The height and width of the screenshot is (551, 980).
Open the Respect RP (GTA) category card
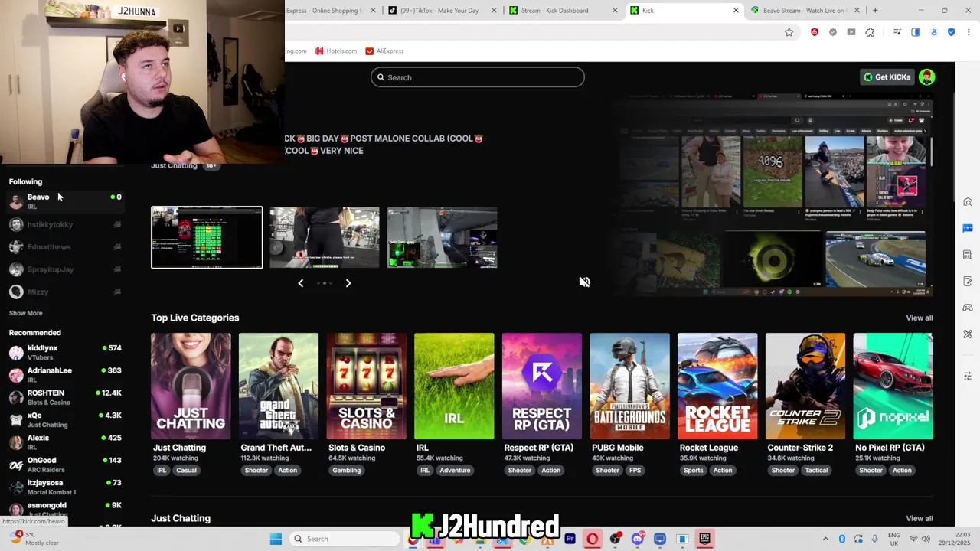pos(542,386)
